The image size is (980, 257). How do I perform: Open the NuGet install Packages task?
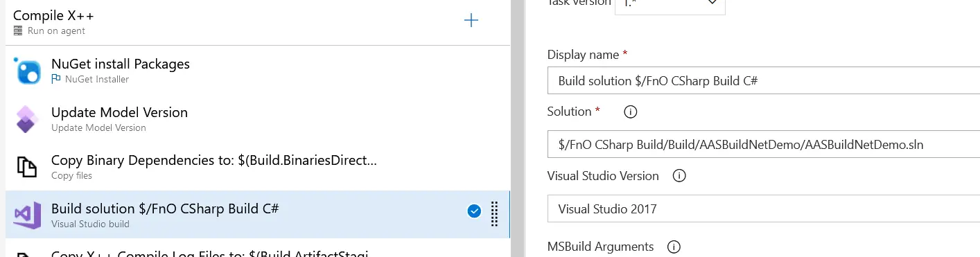(257, 70)
